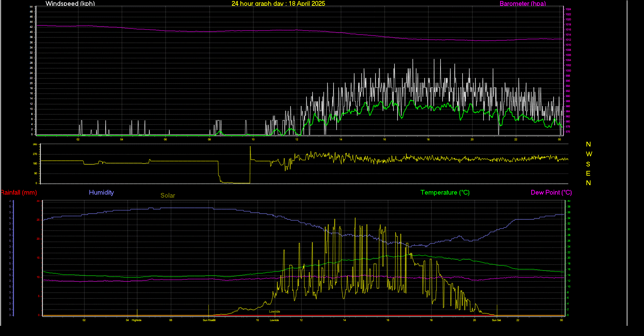Click the Lowtide label on bottom time axis
This screenshot has height=336, width=644.
tap(274, 320)
